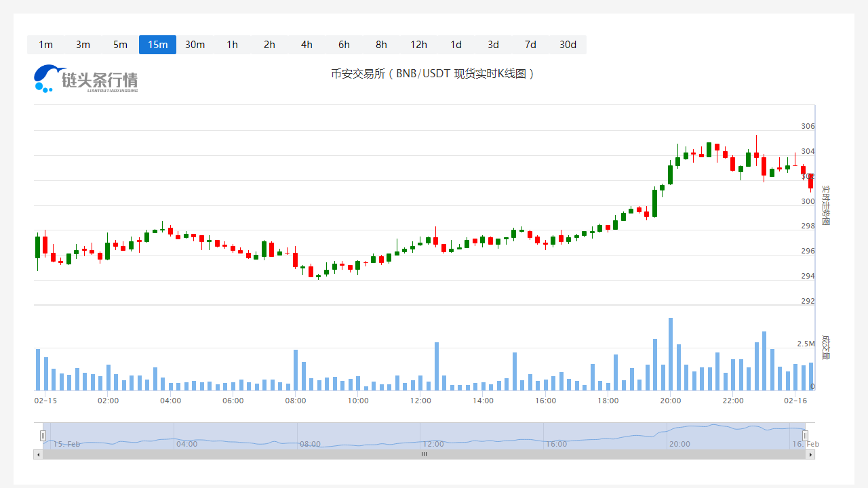Select the 3m interval tab

tap(83, 45)
